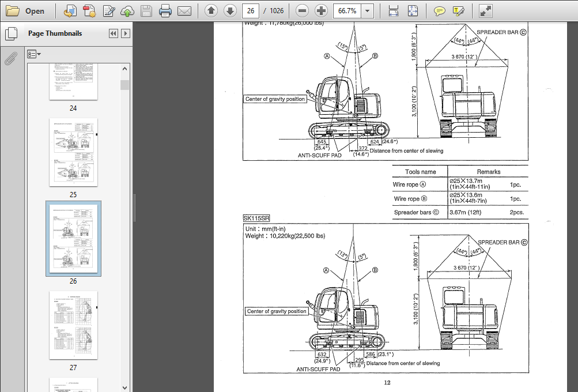This screenshot has width=578, height=392.
Task: Click the lower 'ANTI-SCUFF PAD' label
Action: [318, 369]
